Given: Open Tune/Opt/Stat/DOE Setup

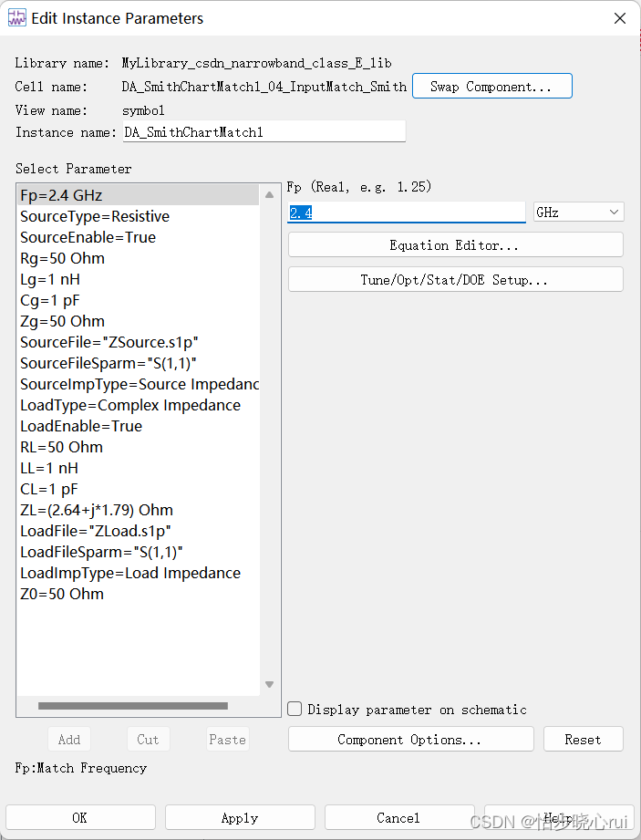Looking at the screenshot, I should coord(455,280).
